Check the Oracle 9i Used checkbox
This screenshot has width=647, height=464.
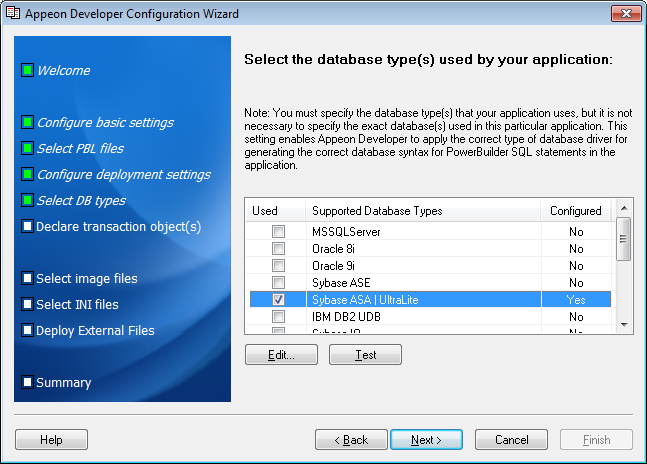(x=279, y=265)
